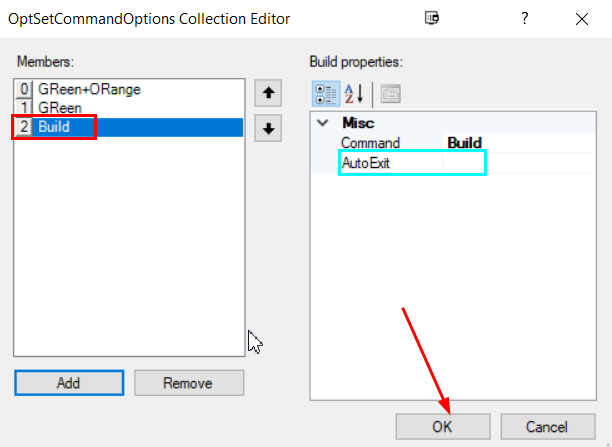Select the GReen+ORange member
612x447 pixels.
[88, 89]
